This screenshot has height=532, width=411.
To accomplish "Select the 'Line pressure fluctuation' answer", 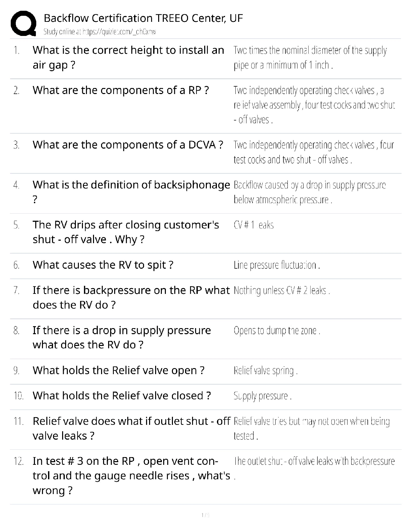I will [277, 265].
